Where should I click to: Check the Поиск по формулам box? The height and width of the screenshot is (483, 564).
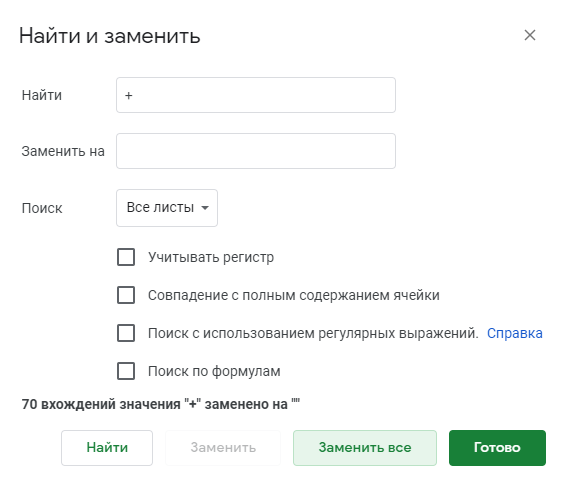click(x=126, y=371)
